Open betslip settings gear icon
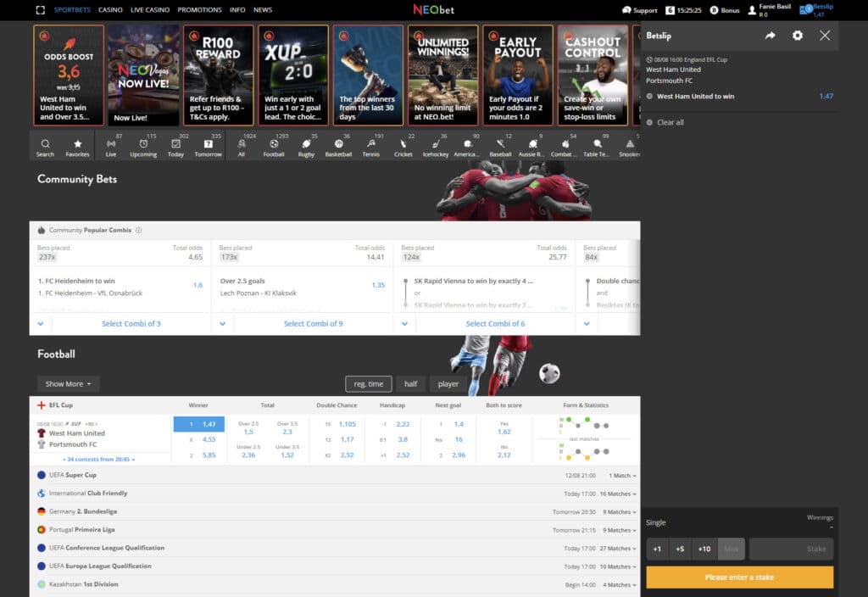This screenshot has height=597, width=868. (x=797, y=36)
